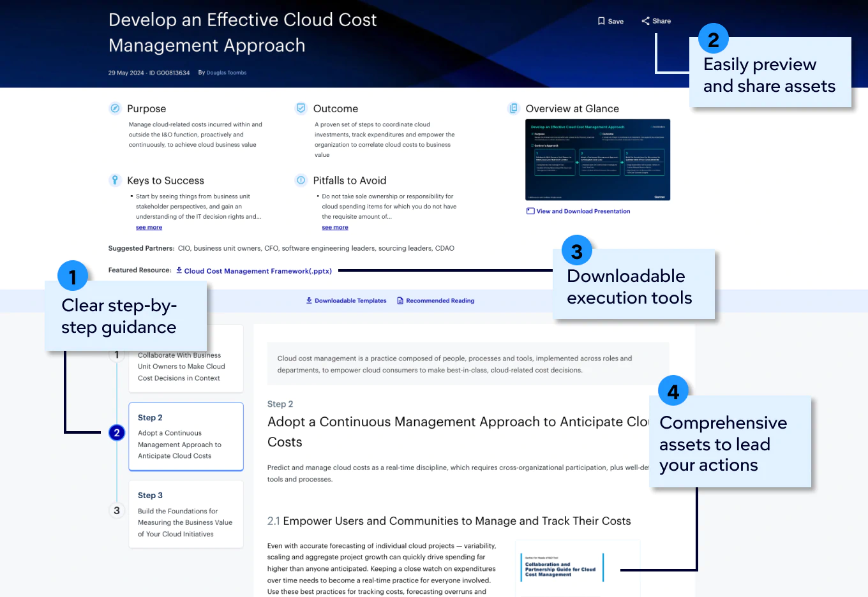This screenshot has width=868, height=597.
Task: Jump to Recommended Reading section
Action: coord(436,300)
